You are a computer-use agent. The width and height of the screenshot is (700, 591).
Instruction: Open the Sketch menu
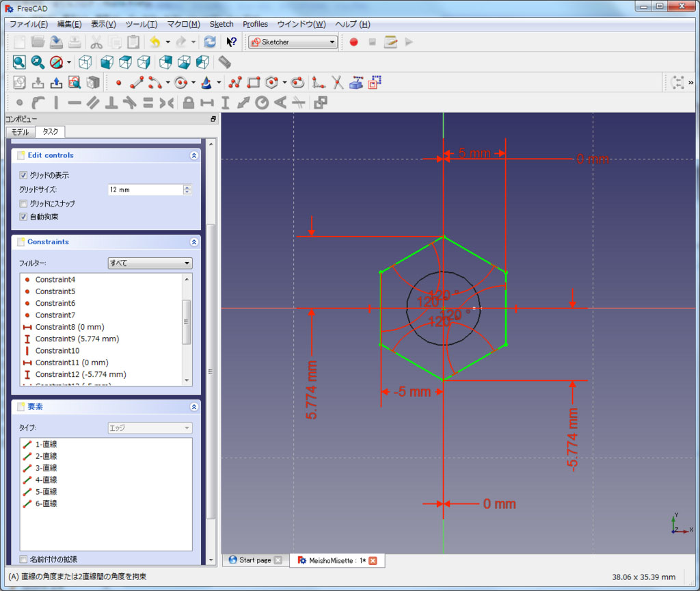(x=221, y=24)
